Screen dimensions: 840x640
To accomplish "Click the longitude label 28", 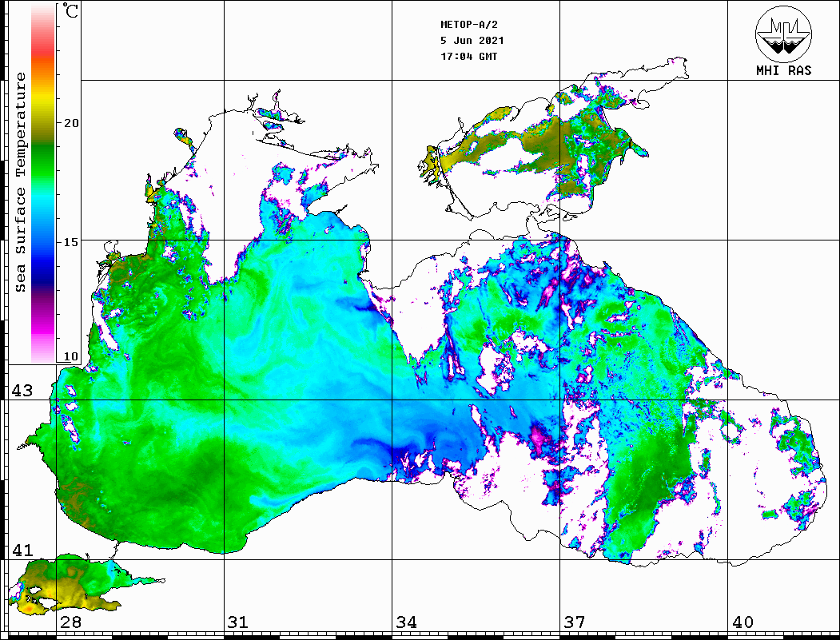I will click(70, 623).
